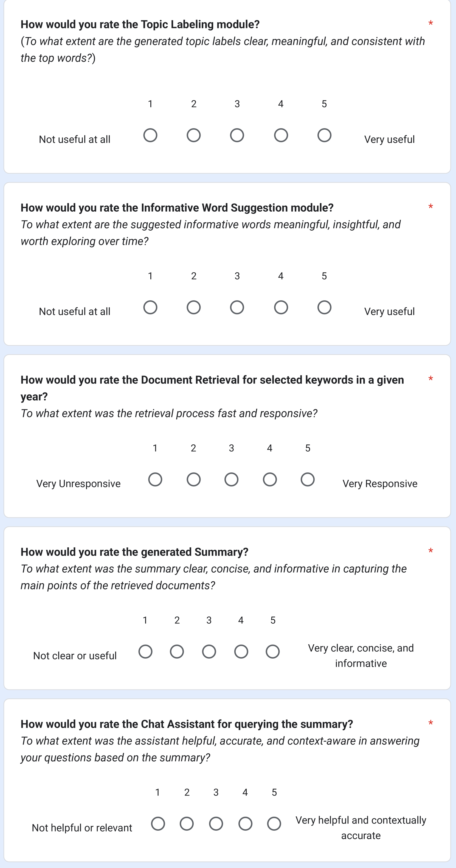This screenshot has width=456, height=868.
Task: Select rating 4 for the generated Summary
Action: (241, 652)
